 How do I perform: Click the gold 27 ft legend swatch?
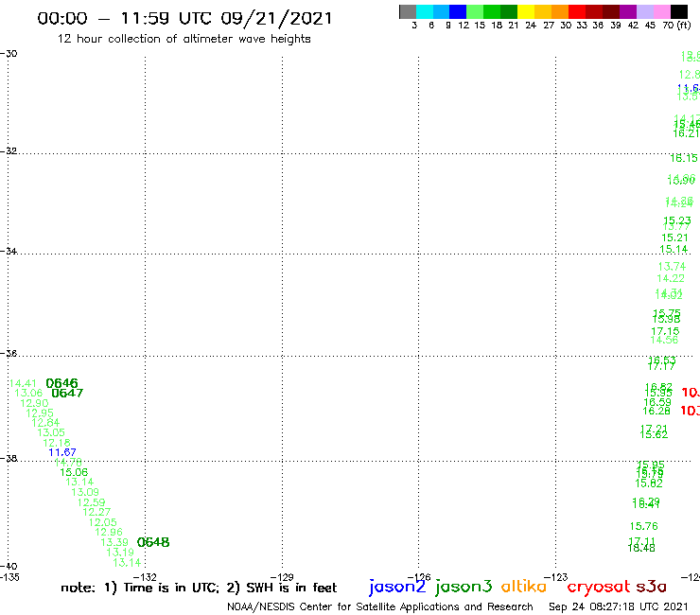[543, 11]
